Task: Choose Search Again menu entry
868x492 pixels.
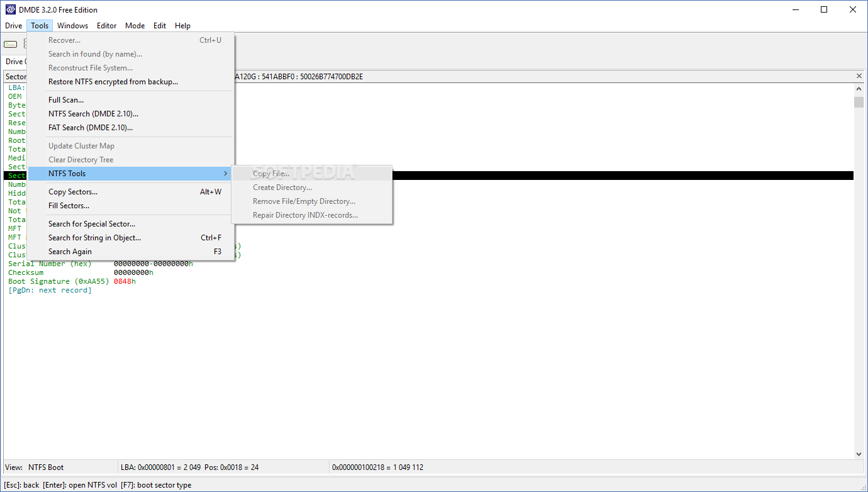Action: (131, 252)
